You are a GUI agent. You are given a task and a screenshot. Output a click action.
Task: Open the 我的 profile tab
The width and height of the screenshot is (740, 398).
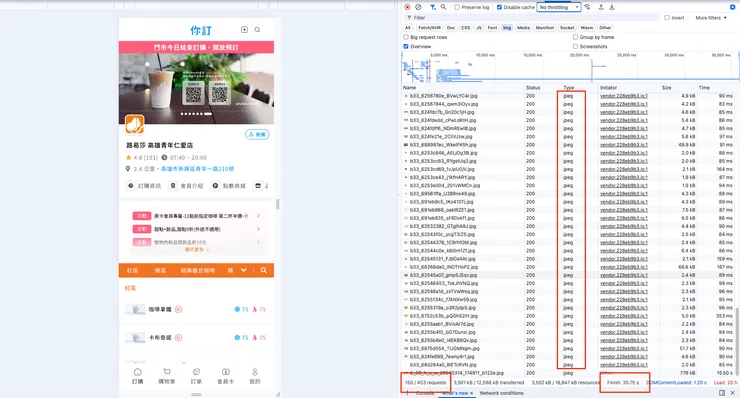point(255,376)
